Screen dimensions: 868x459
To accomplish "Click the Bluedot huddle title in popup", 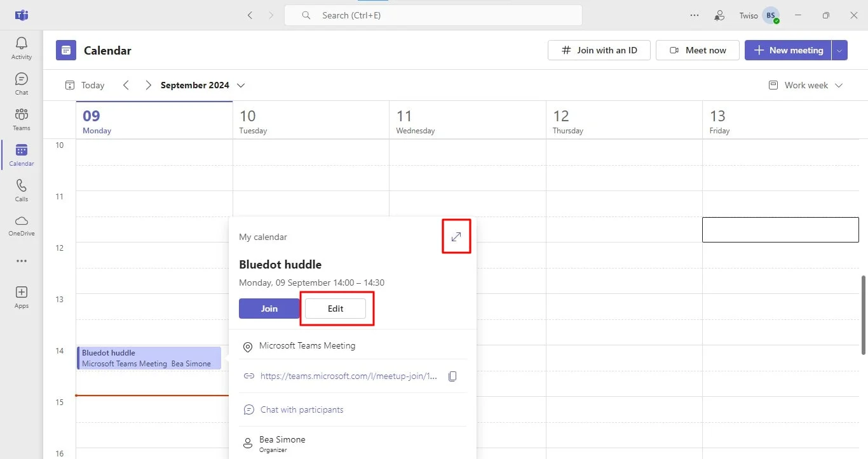I will click(280, 265).
